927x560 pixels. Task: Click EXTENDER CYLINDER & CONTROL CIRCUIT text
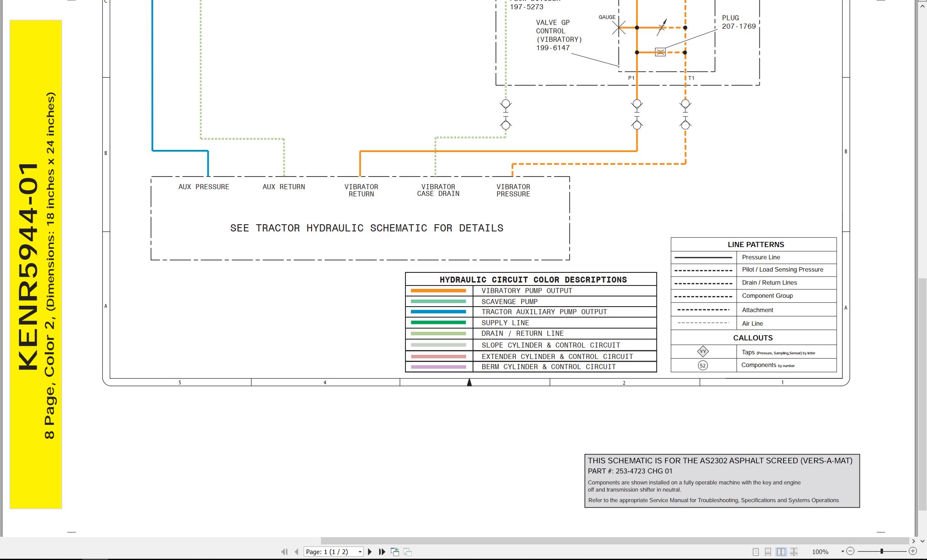pyautogui.click(x=557, y=356)
